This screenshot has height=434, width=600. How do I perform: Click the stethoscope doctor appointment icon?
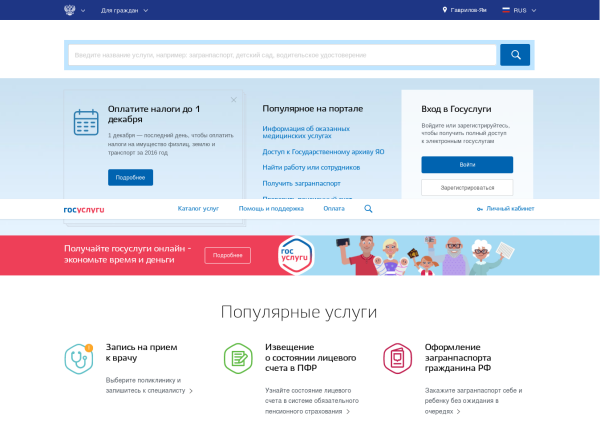click(79, 359)
